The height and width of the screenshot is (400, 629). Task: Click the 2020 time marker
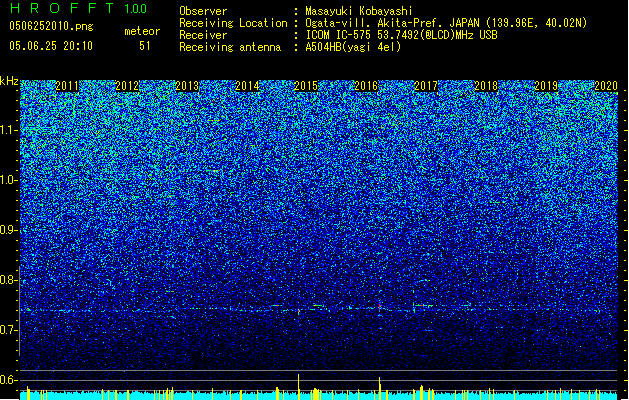click(x=606, y=86)
